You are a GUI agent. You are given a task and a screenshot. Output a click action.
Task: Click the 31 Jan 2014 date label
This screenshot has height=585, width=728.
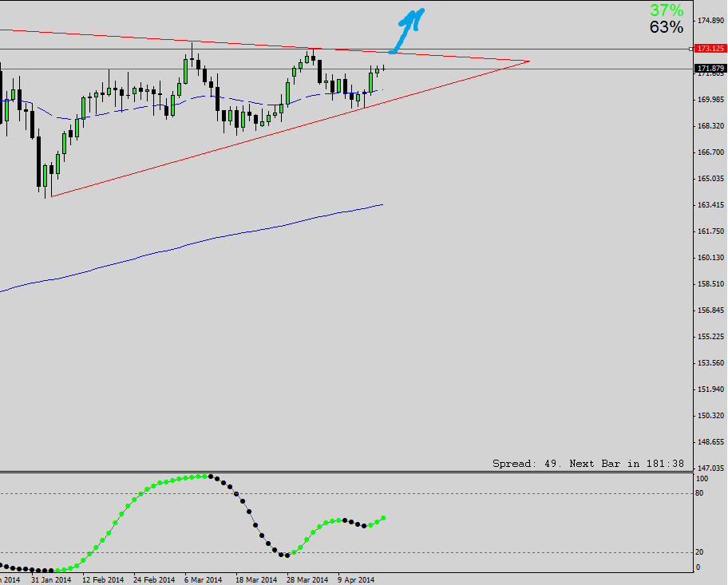[51, 580]
